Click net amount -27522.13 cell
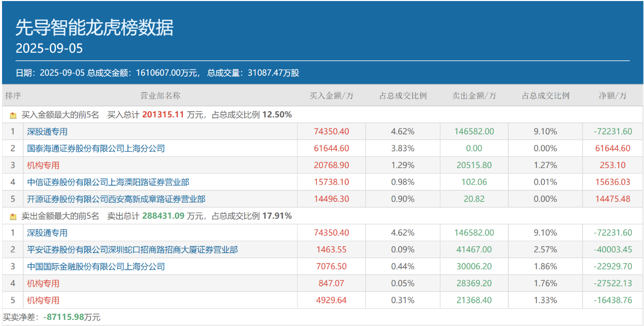 (x=613, y=283)
